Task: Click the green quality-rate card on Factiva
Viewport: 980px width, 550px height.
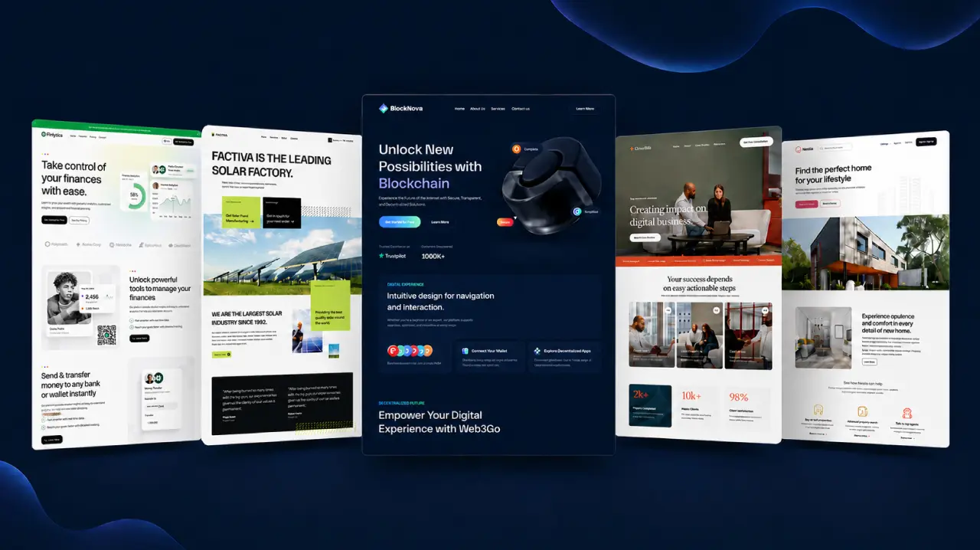Action: click(331, 306)
